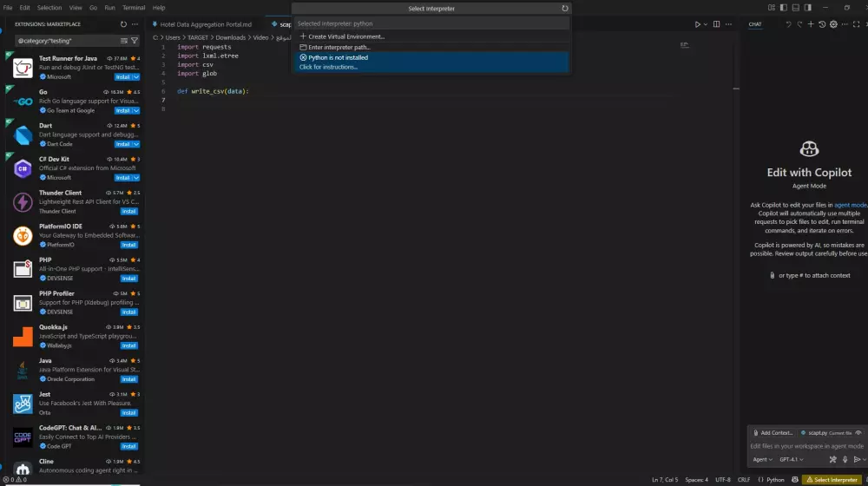Expand install options for Test Runner for Java
868x486 pixels.
pyautogui.click(x=136, y=77)
